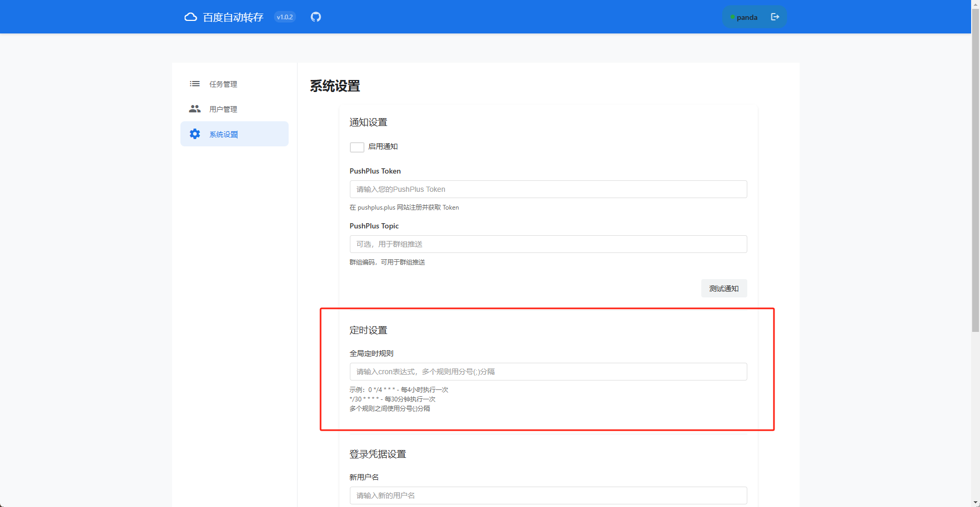980x507 pixels.
Task: Click the 登录凭据设置 section heading
Action: pos(378,454)
